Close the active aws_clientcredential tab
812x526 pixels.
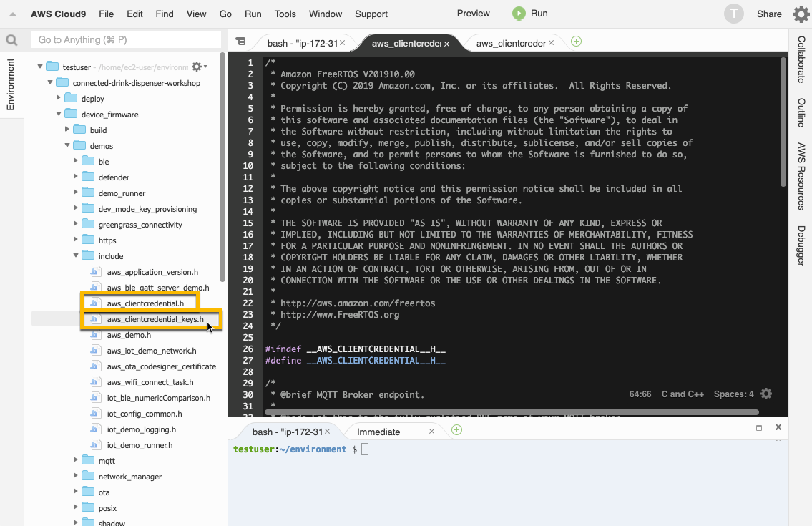(x=446, y=44)
